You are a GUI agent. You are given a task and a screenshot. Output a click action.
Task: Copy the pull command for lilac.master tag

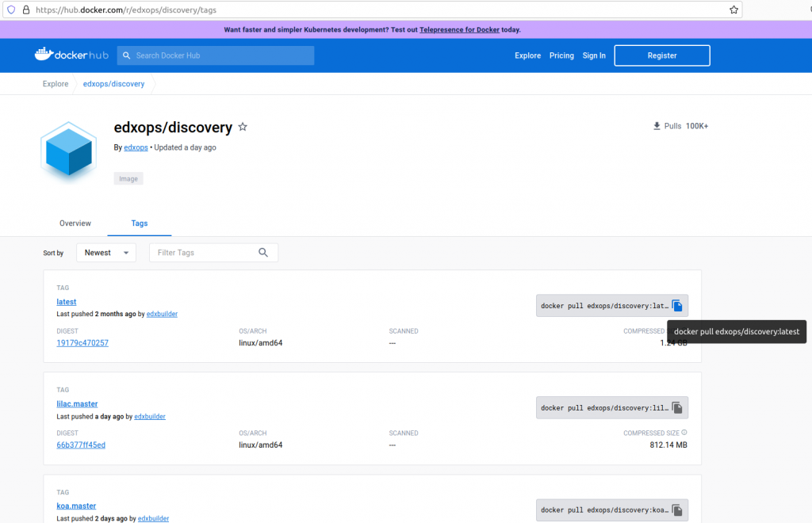[x=677, y=407]
